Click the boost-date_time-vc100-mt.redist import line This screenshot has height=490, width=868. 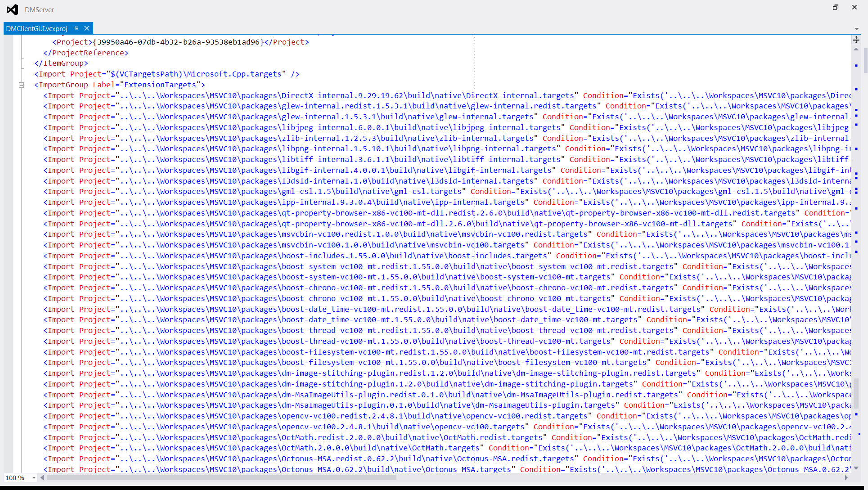447,309
